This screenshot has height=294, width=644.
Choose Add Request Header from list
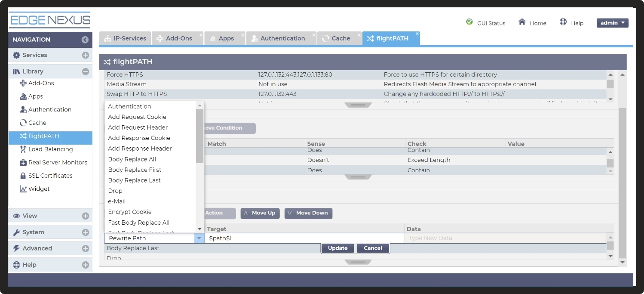[x=150, y=127]
